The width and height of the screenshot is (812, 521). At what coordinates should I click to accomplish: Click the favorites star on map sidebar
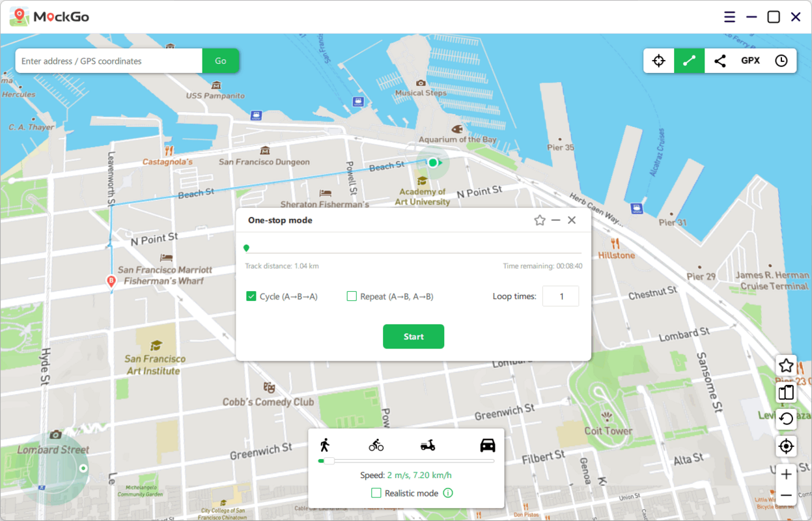(786, 365)
